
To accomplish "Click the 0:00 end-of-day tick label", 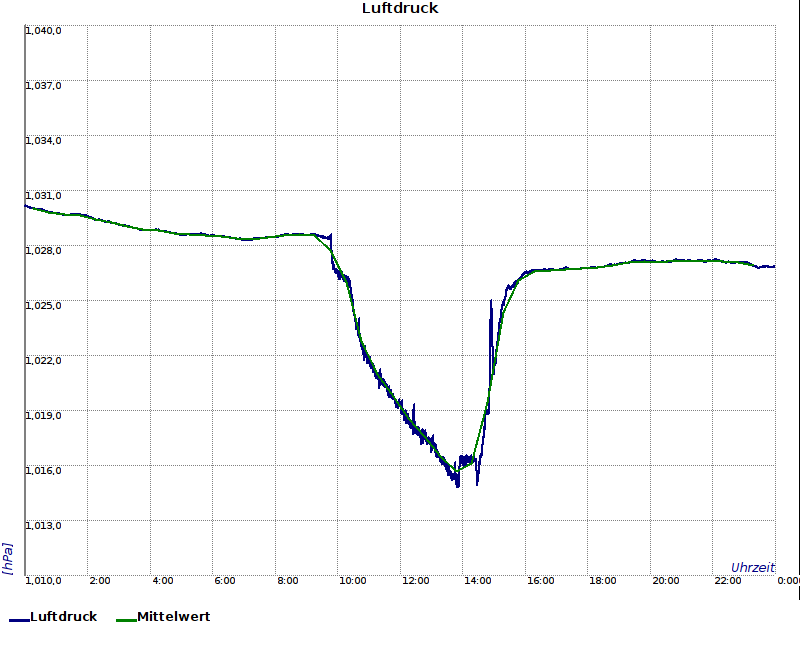I will (x=788, y=580).
